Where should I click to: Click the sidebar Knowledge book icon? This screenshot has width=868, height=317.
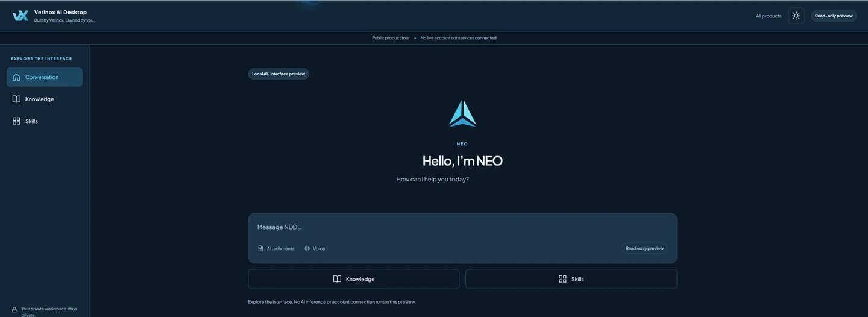coord(16,99)
